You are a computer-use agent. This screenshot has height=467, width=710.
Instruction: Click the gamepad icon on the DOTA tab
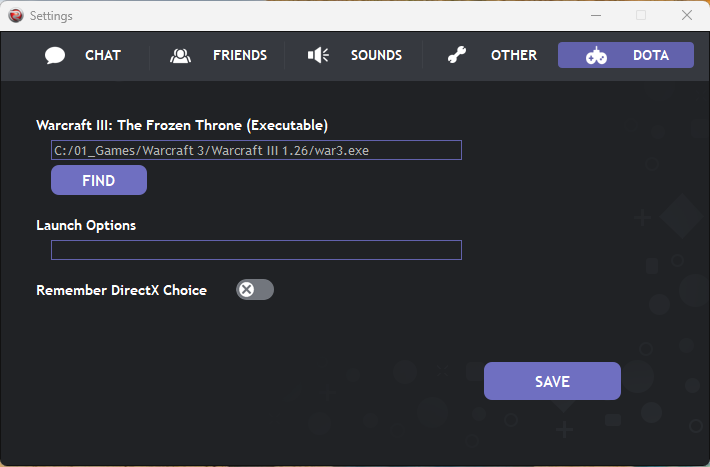tap(596, 55)
